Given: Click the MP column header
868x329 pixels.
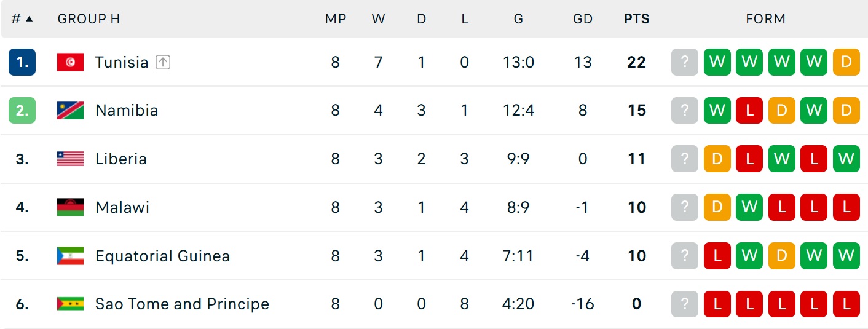Looking at the screenshot, I should coord(336,19).
